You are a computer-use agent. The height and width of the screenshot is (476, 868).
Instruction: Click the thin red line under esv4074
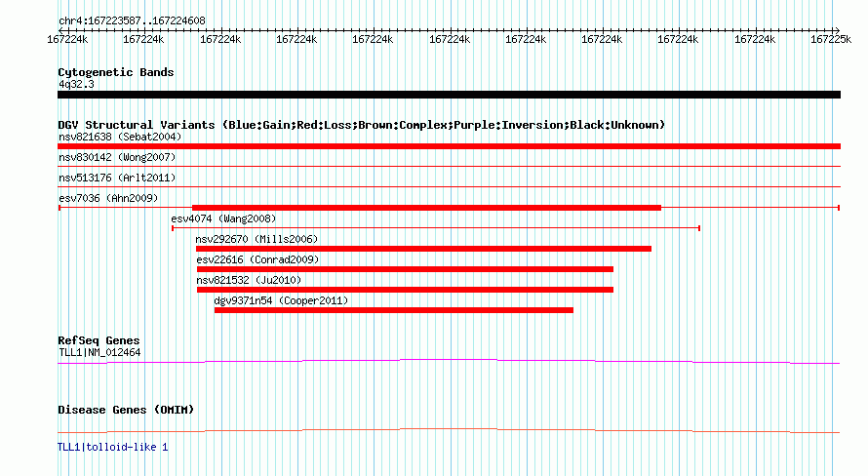(436, 228)
